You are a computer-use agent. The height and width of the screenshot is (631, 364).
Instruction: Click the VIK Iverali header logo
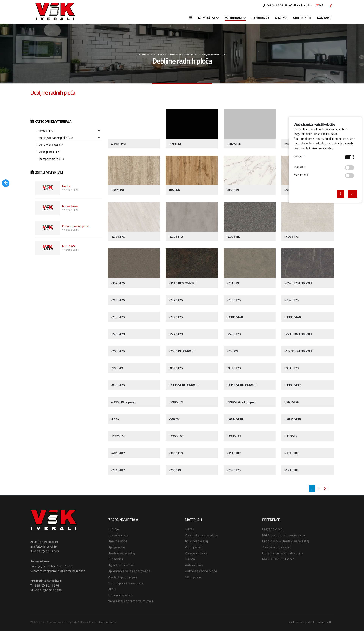click(x=55, y=12)
